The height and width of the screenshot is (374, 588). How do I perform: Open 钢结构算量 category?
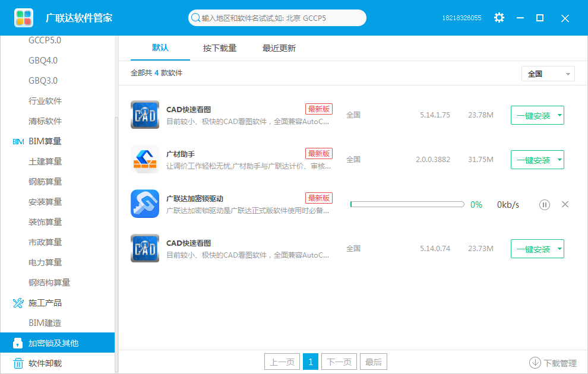(49, 283)
